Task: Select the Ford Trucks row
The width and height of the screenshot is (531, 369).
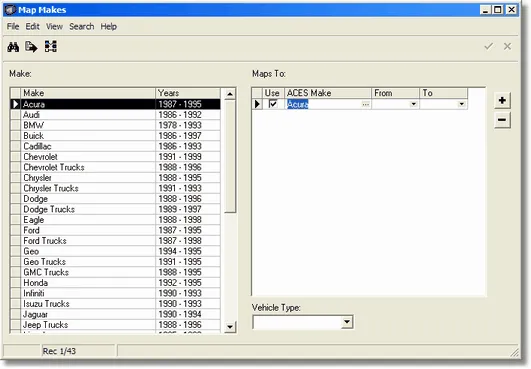Action: click(x=115, y=241)
